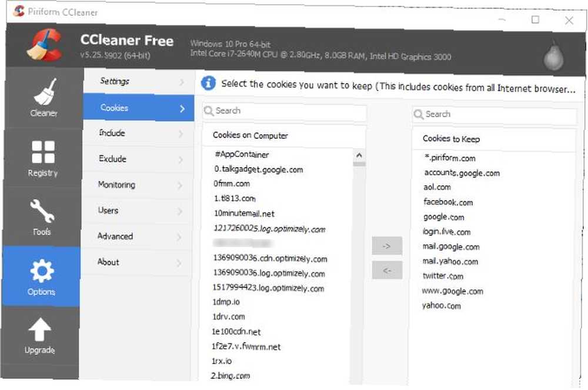The width and height of the screenshot is (588, 390).
Task: Select 1e100cdn.net cookie
Action: tap(236, 332)
